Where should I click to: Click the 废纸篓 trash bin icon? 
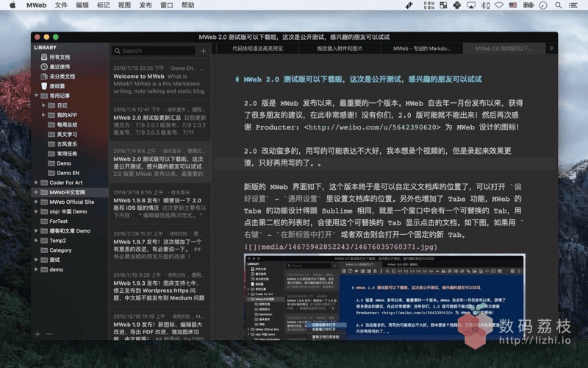point(44,86)
